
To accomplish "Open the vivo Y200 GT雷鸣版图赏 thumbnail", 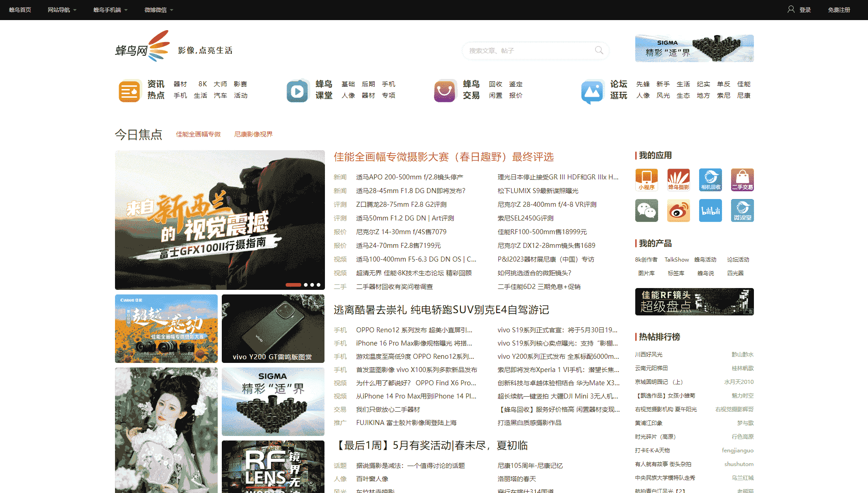I will click(x=273, y=329).
